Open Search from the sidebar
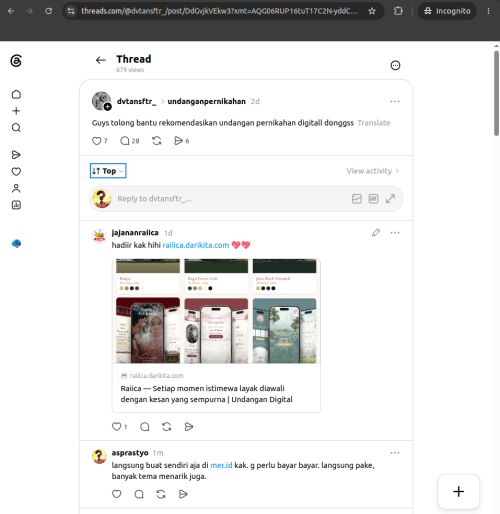The image size is (500, 514). [x=16, y=128]
